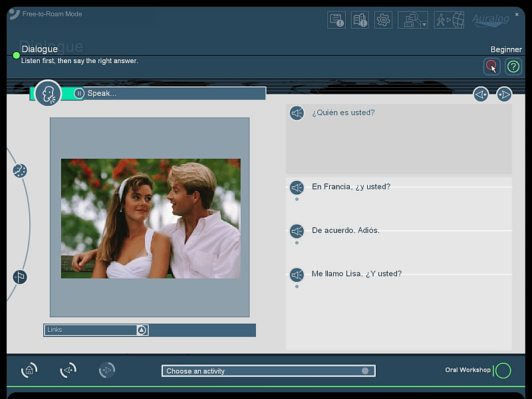This screenshot has height=399, width=532.
Task: Play audio for 'En Francia, ¿y usted?'
Action: 297,188
